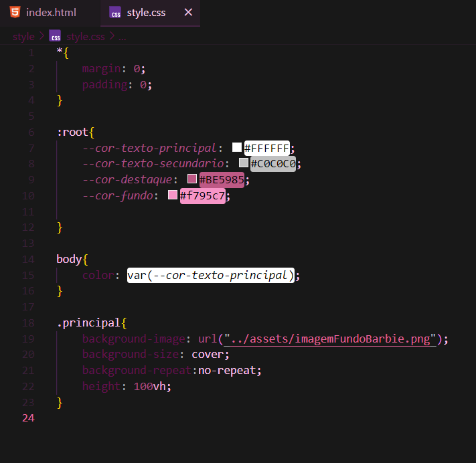Click the imagemFundoBarbie.png url link

click(x=330, y=339)
